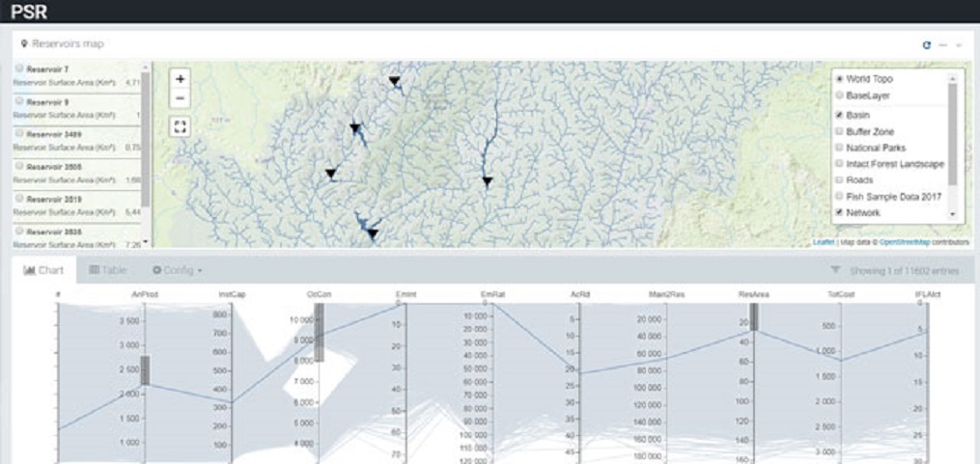Select the BaseLayer radio option
The image size is (980, 464).
point(839,96)
